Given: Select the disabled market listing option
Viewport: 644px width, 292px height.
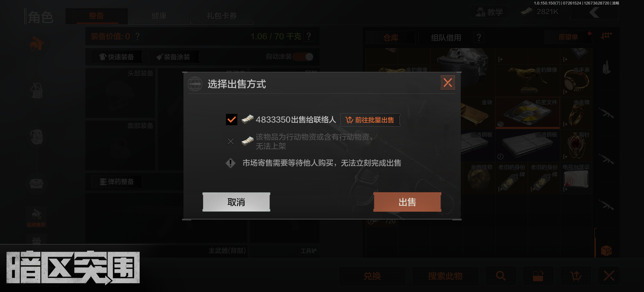Looking at the screenshot, I should 231,141.
